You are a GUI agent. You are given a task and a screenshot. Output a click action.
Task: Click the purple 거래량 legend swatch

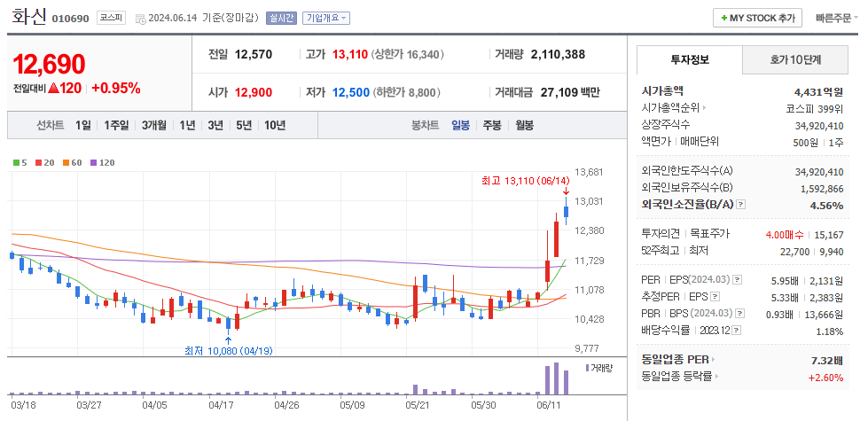(587, 367)
